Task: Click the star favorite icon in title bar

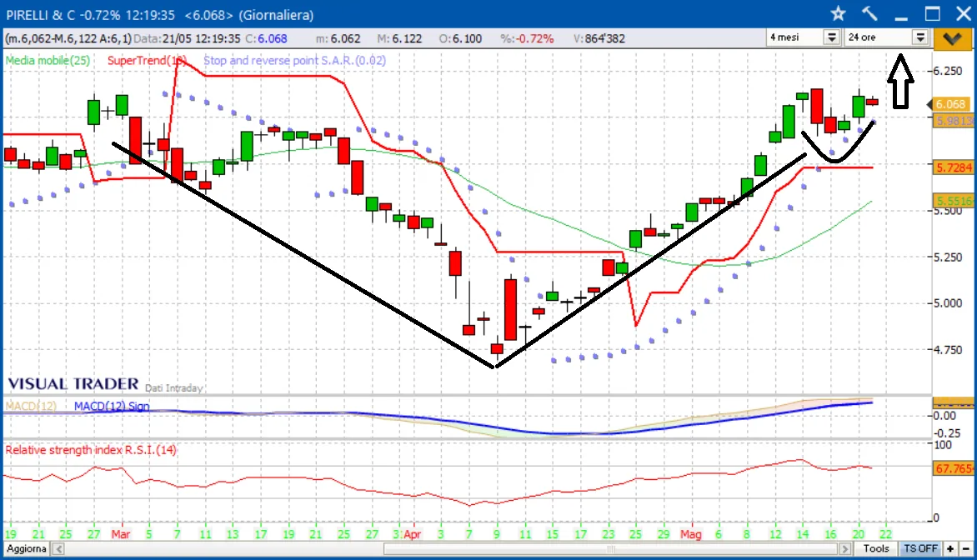Action: pyautogui.click(x=838, y=13)
